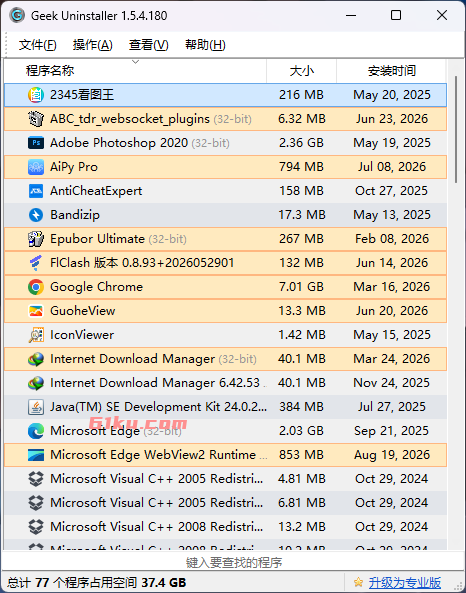Screen dimensions: 466x593
Task: Select the FlClash 版本 0.8.93 entry name
Action: pyautogui.click(x=142, y=263)
